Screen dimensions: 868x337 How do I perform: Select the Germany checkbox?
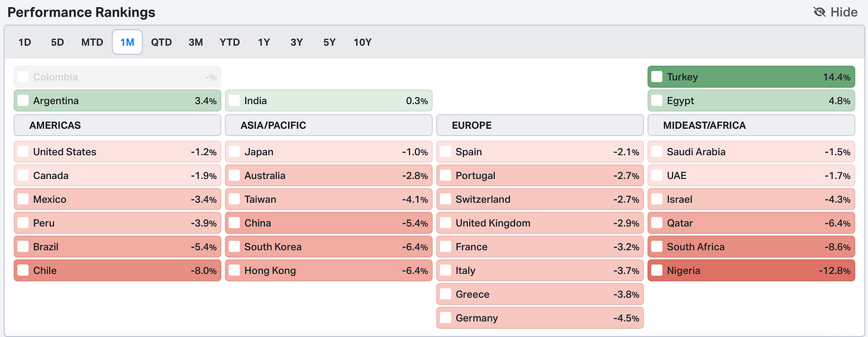click(445, 319)
